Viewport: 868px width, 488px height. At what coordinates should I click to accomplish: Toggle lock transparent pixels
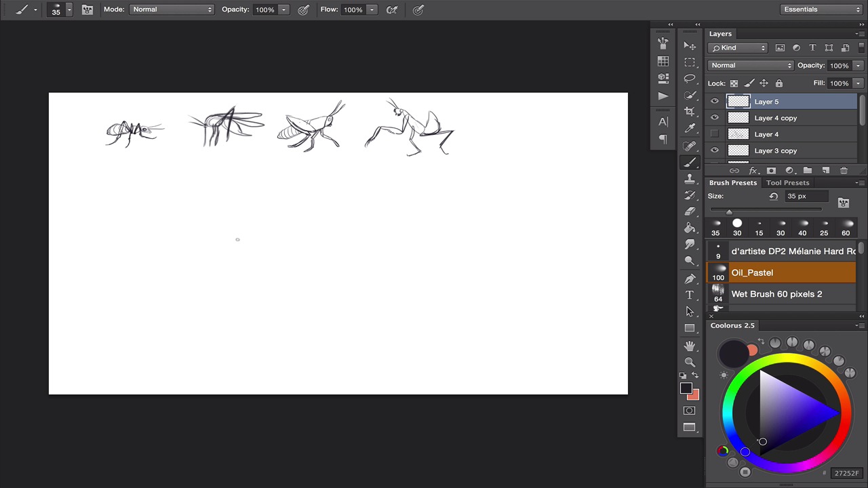point(734,83)
